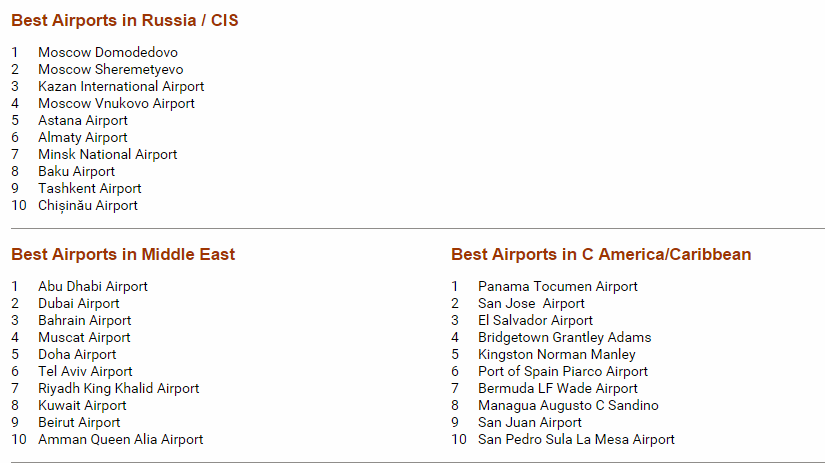
Task: Select Panama Tocumen Airport
Action: pos(558,287)
